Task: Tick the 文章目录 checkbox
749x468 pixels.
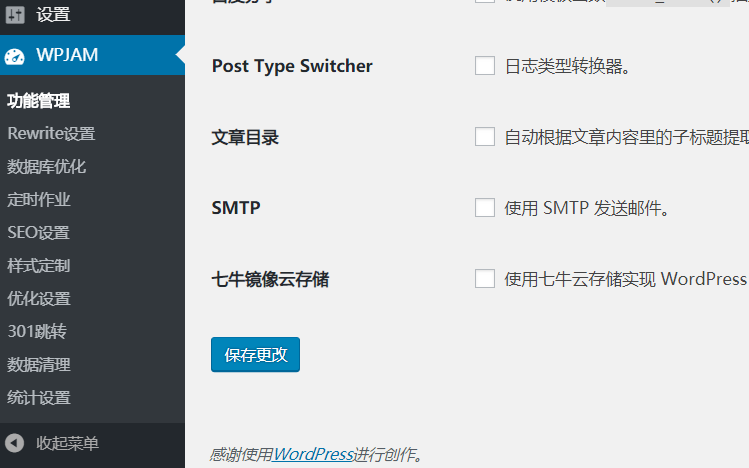Action: click(485, 137)
